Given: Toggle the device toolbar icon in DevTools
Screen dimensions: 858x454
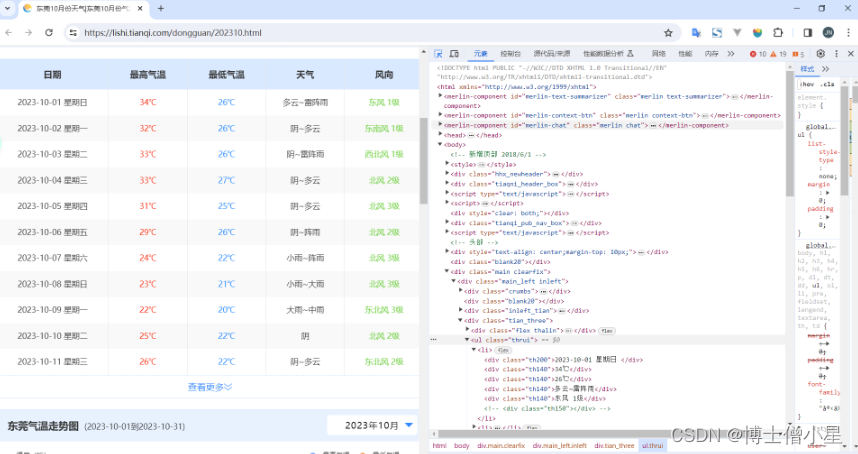Looking at the screenshot, I should point(454,54).
